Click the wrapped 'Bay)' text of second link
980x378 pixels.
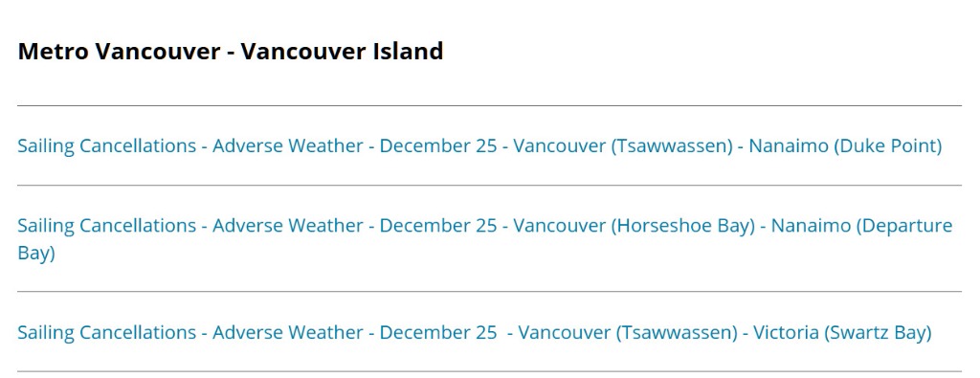(36, 253)
